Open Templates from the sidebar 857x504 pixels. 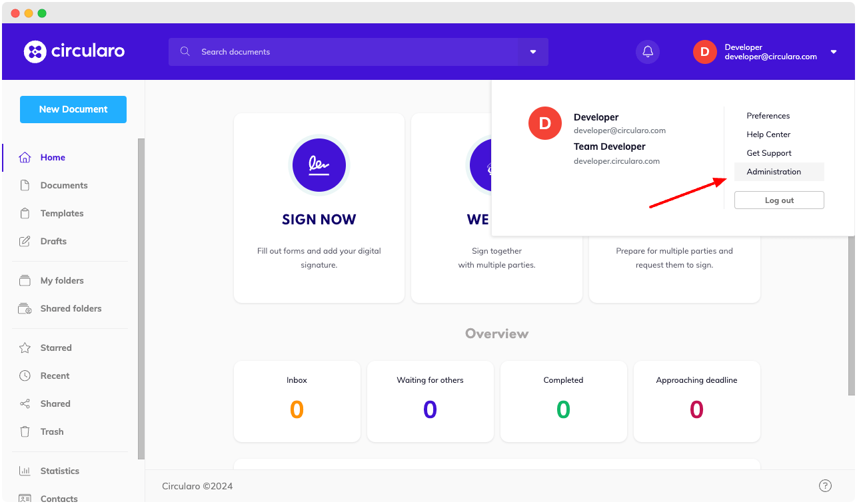[61, 213]
